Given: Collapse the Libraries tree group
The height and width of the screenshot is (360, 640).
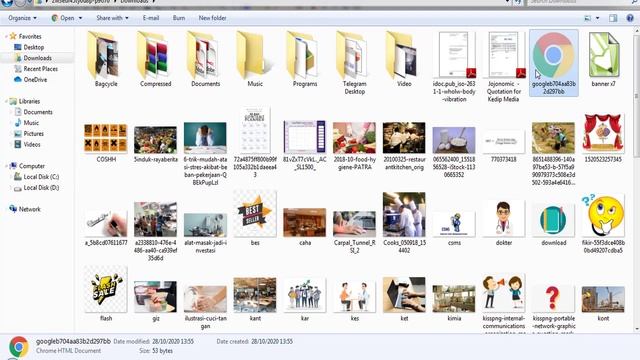Looking at the screenshot, I should pos(6,101).
